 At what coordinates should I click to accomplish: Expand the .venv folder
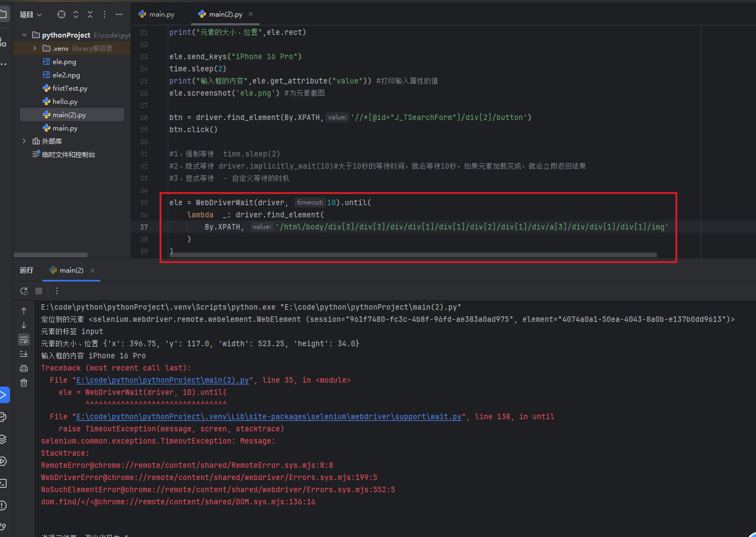[x=34, y=48]
